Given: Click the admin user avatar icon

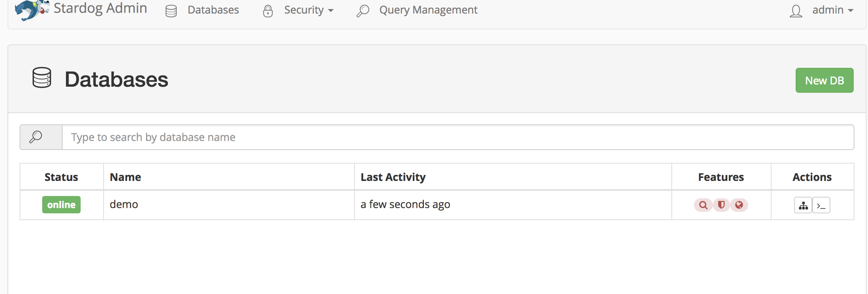Looking at the screenshot, I should (796, 11).
